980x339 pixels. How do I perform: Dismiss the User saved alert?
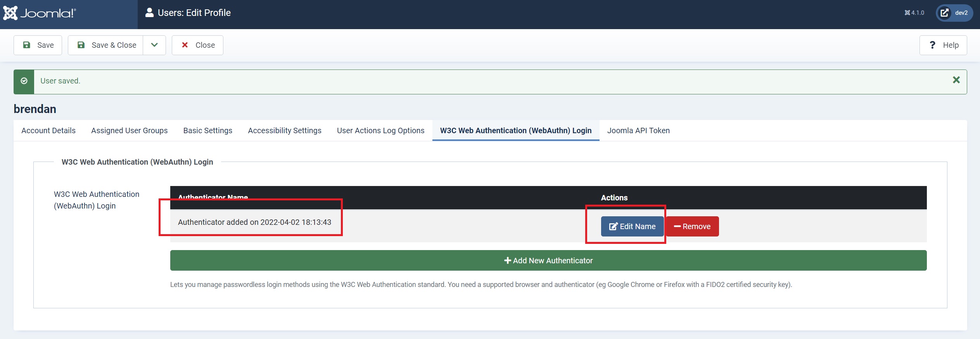[956, 80]
